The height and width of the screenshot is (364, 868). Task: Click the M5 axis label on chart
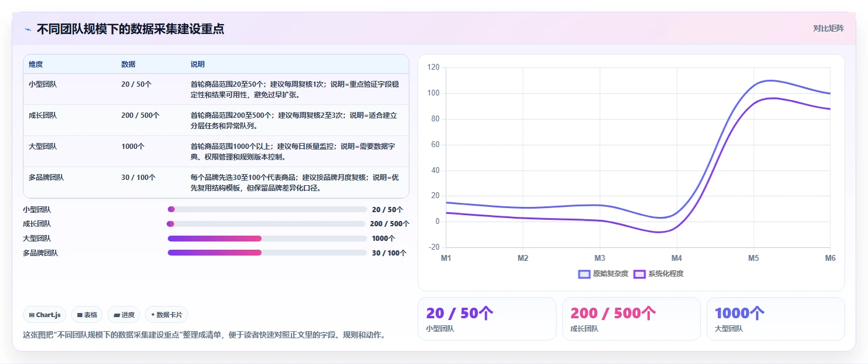[754, 258]
